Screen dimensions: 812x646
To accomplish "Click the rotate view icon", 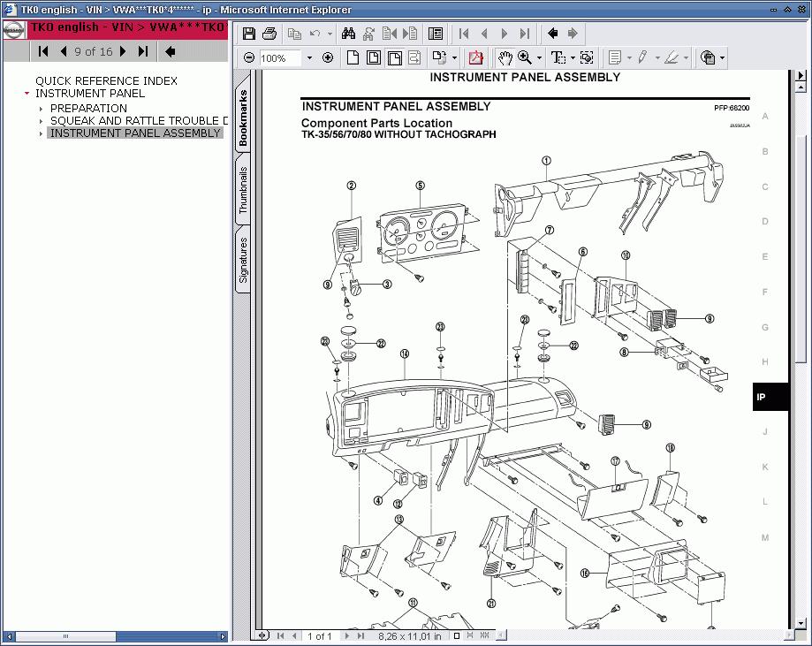I will pos(439,57).
